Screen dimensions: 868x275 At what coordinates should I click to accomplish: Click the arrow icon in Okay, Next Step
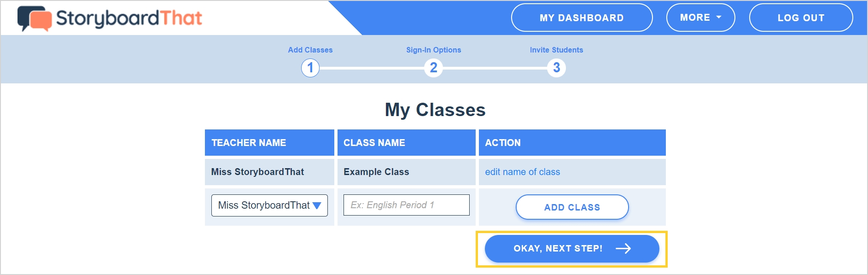pos(623,249)
